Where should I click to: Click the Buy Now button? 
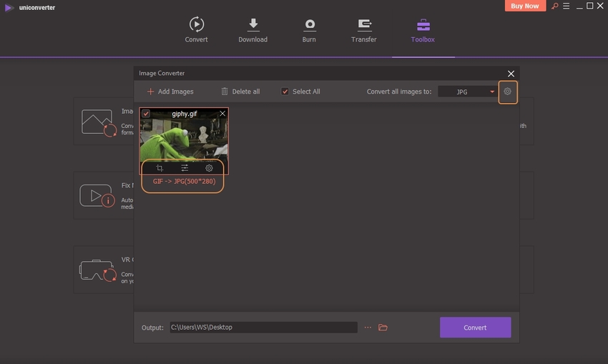526,6
